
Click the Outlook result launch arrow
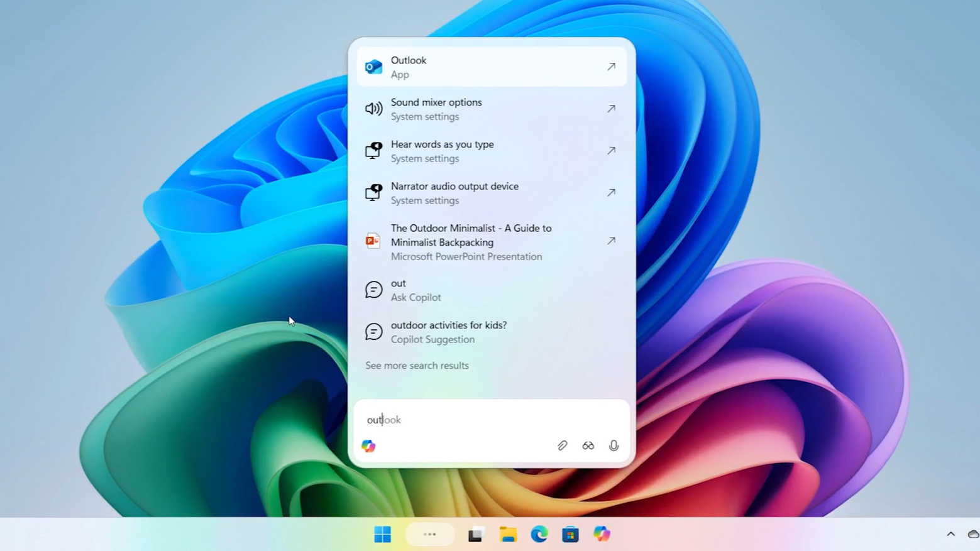[x=610, y=66]
